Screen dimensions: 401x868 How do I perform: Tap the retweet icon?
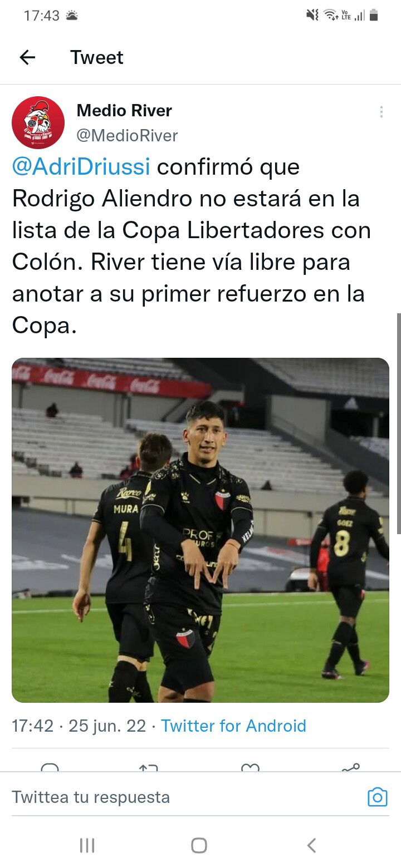pyautogui.click(x=148, y=767)
